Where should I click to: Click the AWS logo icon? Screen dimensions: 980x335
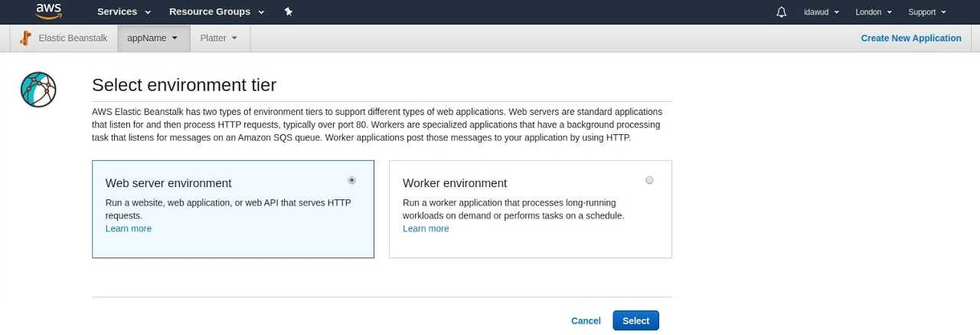[x=49, y=11]
